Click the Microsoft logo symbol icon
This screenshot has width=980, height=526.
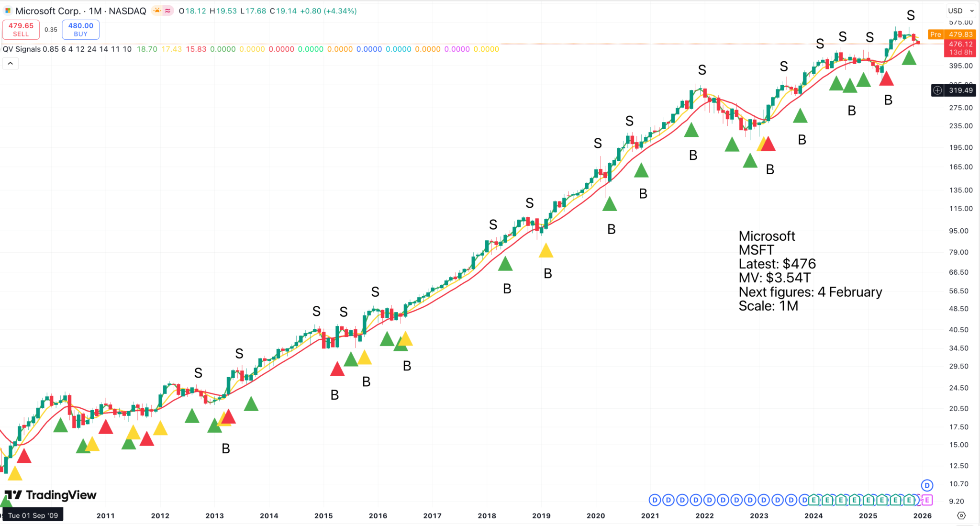pyautogui.click(x=8, y=11)
